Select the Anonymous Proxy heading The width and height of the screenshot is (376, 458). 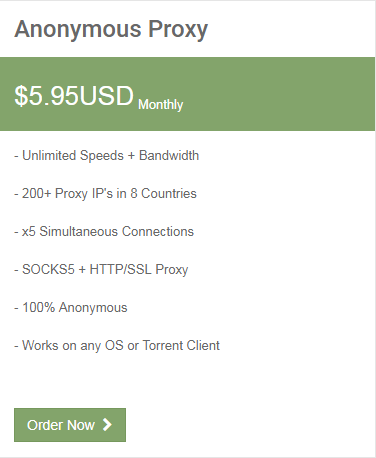(x=111, y=30)
